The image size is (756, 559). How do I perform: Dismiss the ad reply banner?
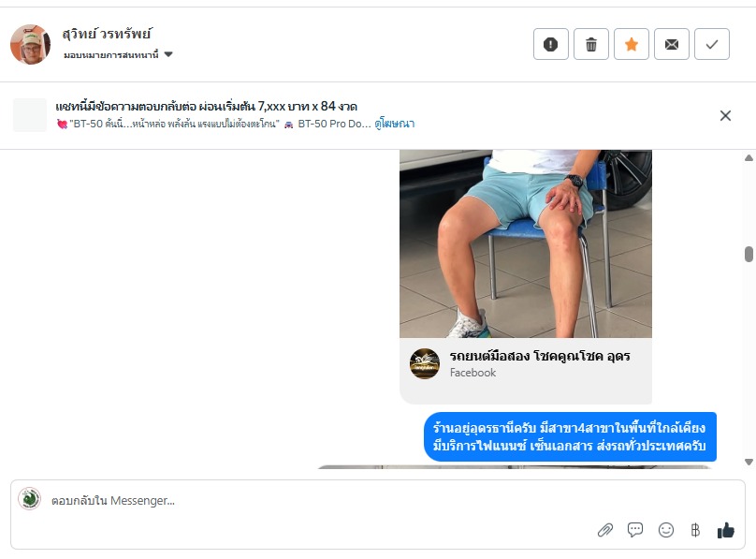(x=725, y=116)
